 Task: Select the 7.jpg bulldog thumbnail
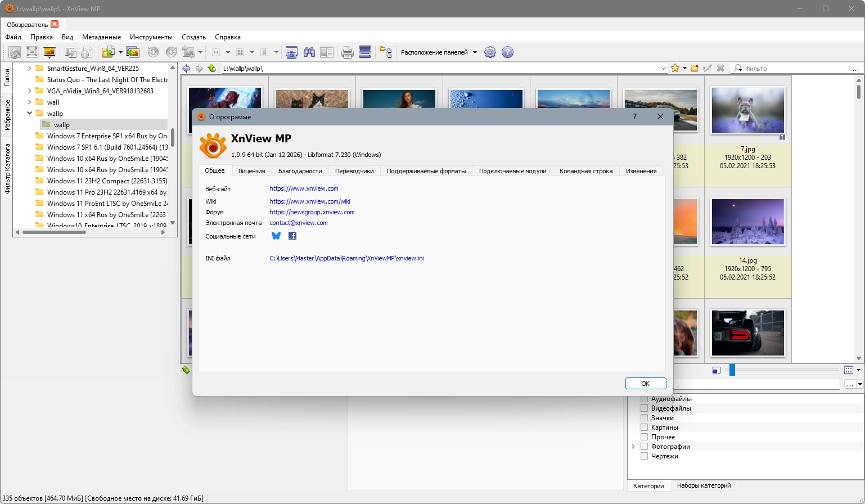click(748, 110)
